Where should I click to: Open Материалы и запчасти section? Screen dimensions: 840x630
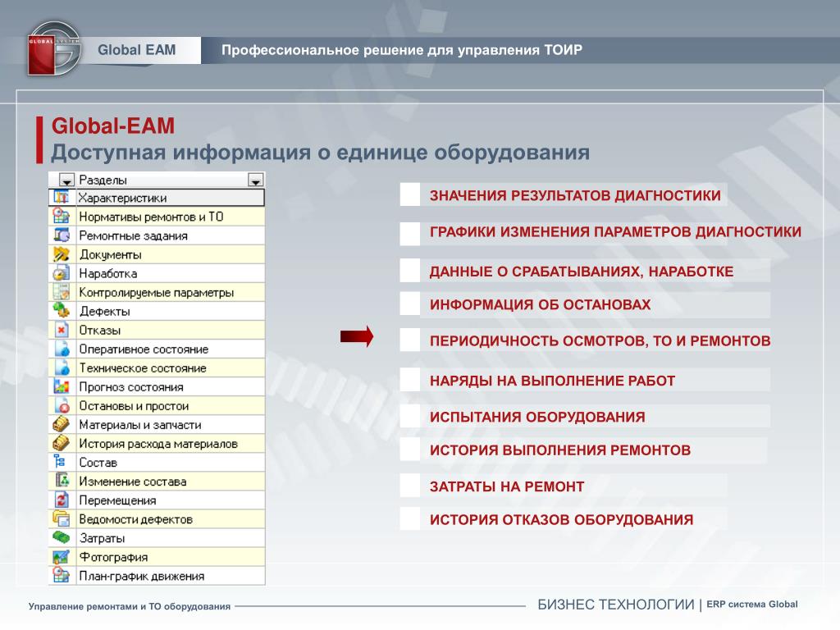coord(157,425)
